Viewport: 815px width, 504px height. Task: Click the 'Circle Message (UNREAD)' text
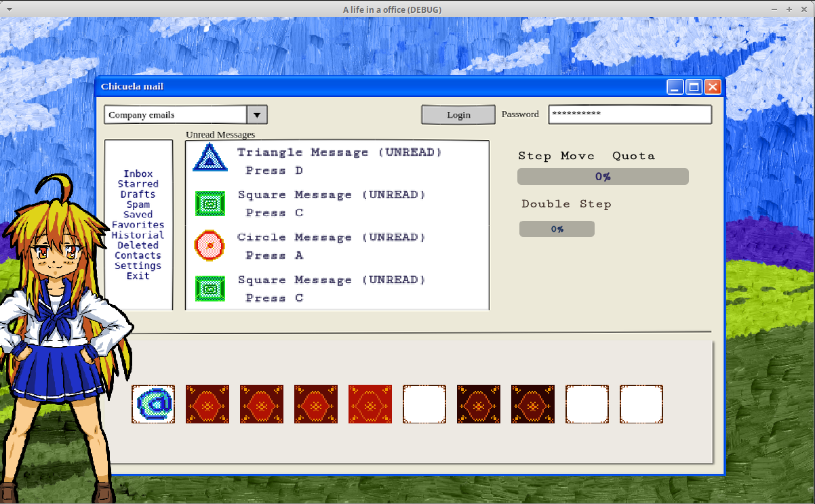[x=332, y=237]
